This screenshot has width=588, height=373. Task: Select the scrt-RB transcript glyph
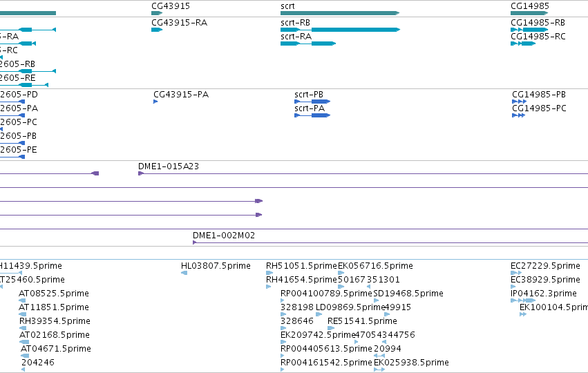click(x=340, y=30)
